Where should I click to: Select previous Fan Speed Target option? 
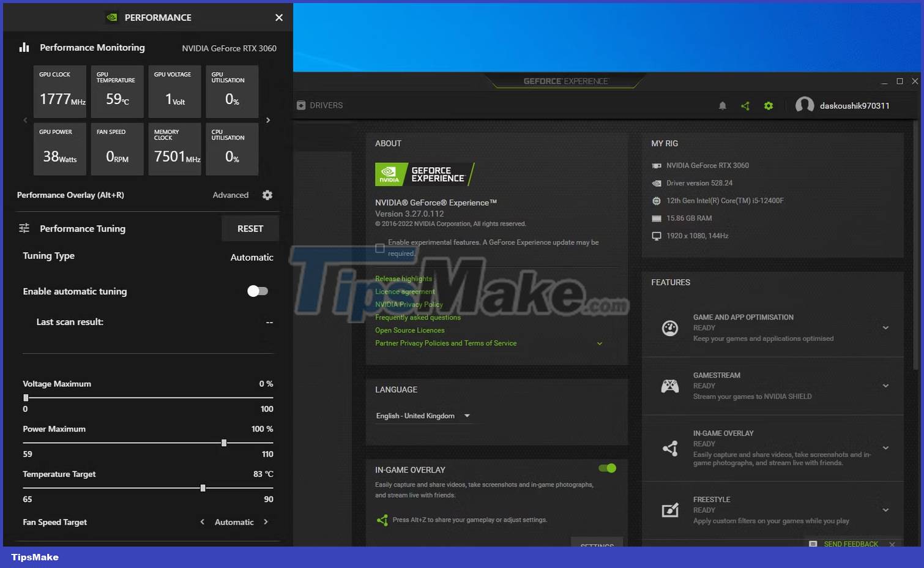[202, 522]
